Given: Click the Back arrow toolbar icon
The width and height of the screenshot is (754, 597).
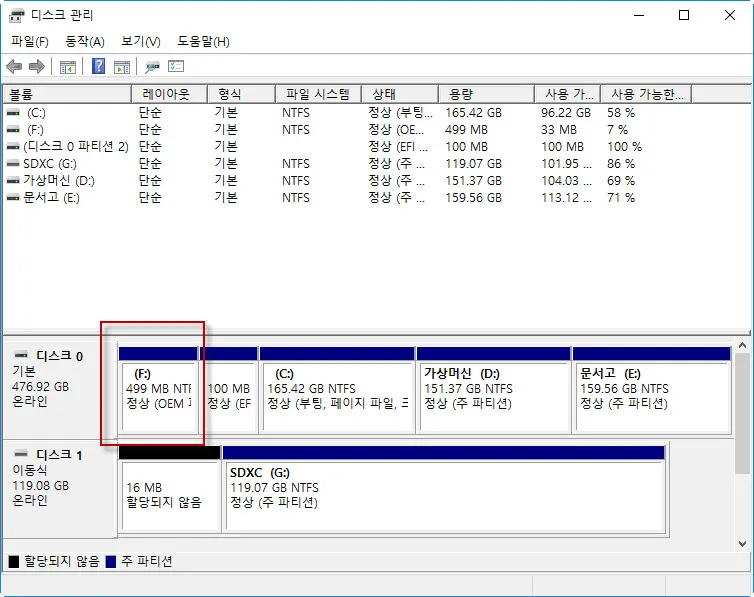Looking at the screenshot, I should (x=14, y=66).
